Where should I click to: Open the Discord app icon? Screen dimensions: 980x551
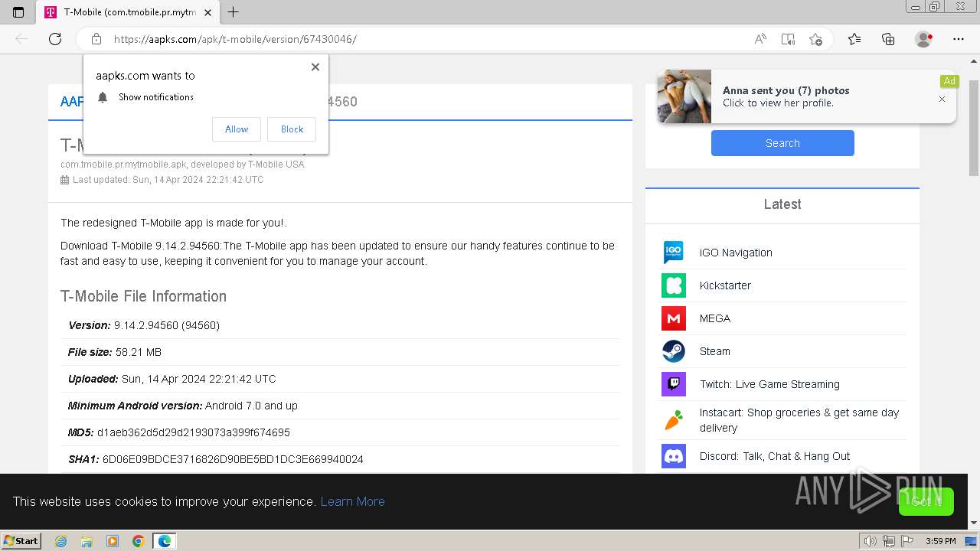[x=674, y=456]
